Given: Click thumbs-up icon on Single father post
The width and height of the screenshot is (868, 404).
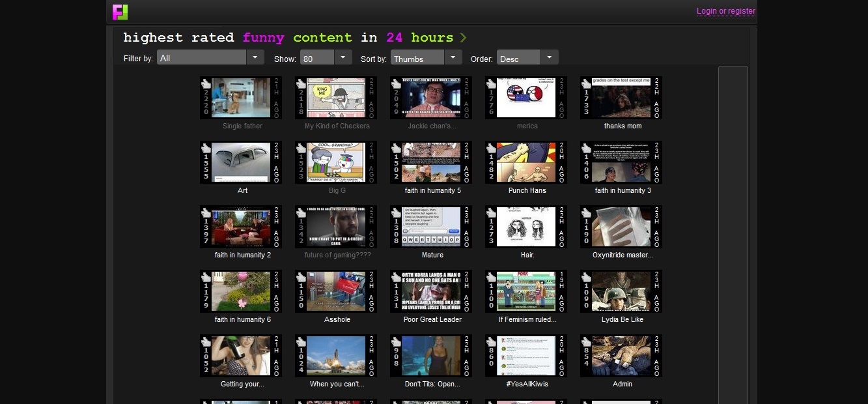Looking at the screenshot, I should pyautogui.click(x=206, y=83).
